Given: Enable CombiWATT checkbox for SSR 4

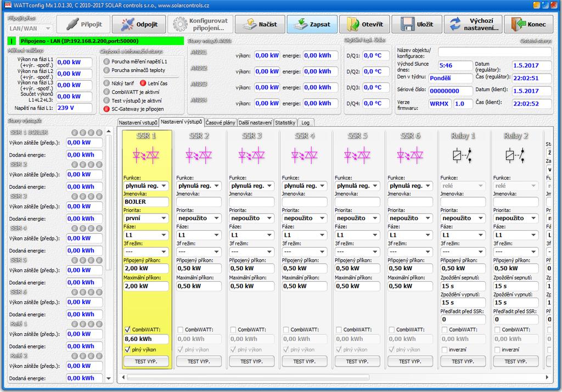Looking at the screenshot, I should point(286,329).
